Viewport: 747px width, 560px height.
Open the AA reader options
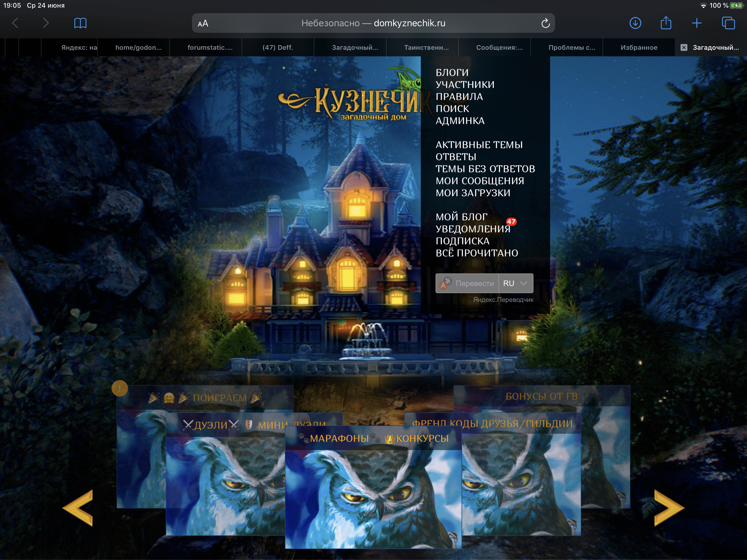[x=203, y=23]
